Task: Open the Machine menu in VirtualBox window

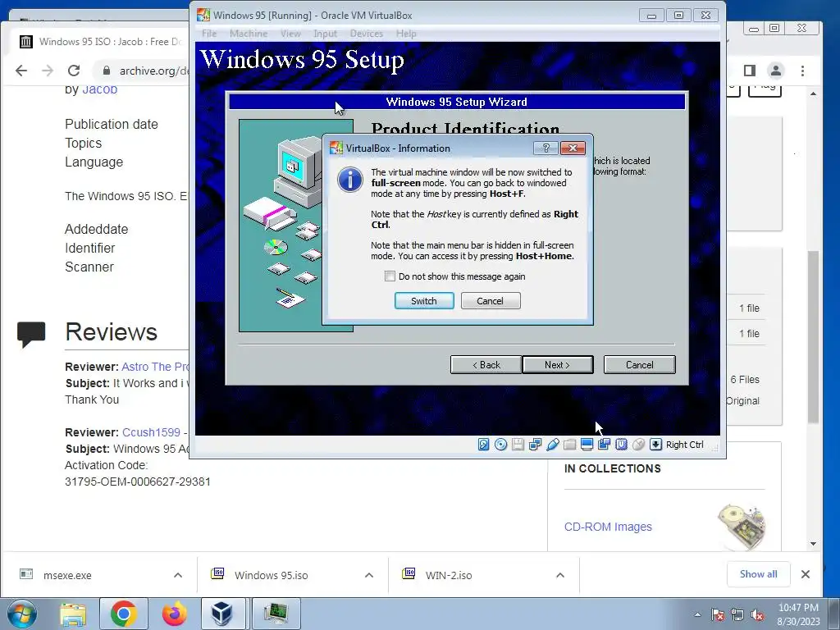Action: (249, 34)
